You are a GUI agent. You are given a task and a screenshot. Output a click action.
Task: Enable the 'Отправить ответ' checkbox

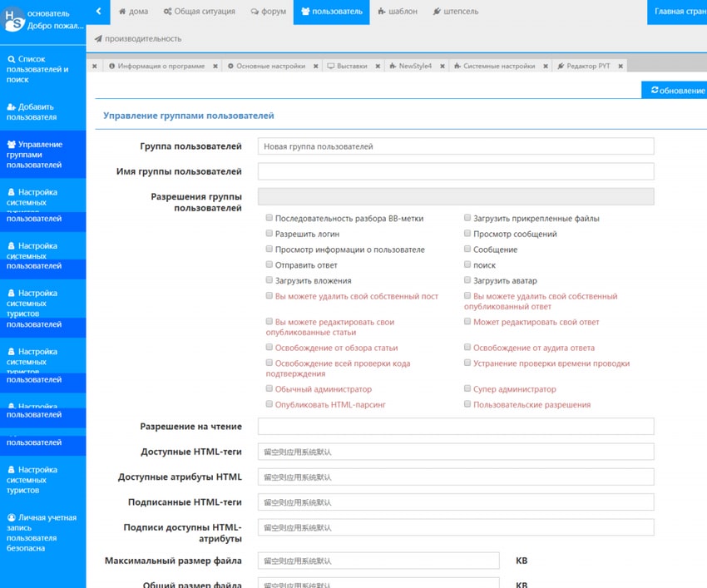[x=269, y=264]
